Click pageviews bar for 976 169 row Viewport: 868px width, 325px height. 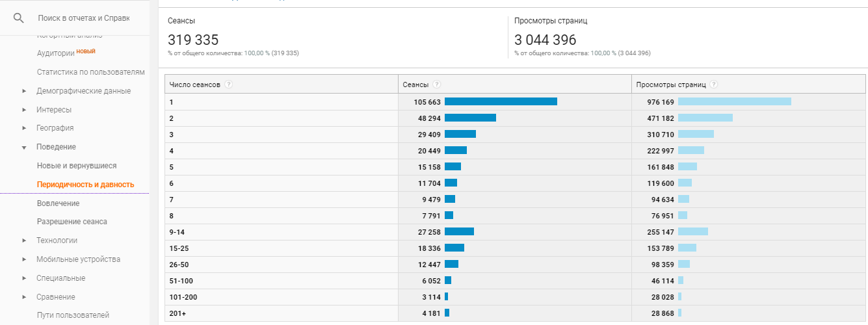pyautogui.click(x=735, y=101)
